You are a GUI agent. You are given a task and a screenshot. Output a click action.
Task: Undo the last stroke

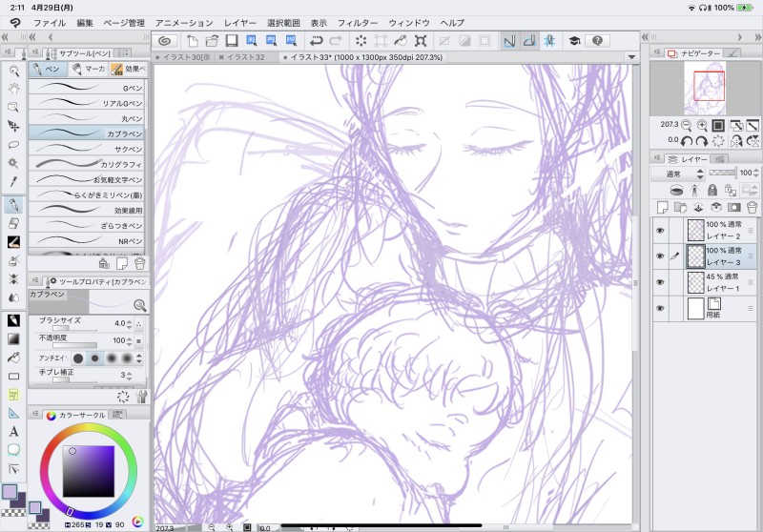[x=317, y=41]
